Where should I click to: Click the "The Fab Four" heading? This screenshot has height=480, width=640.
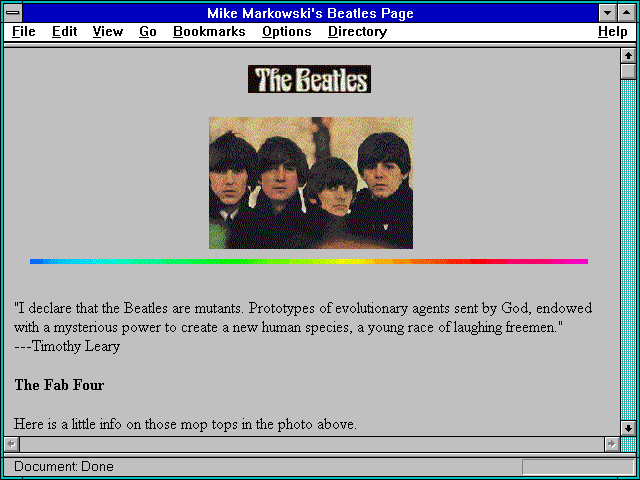coord(59,385)
